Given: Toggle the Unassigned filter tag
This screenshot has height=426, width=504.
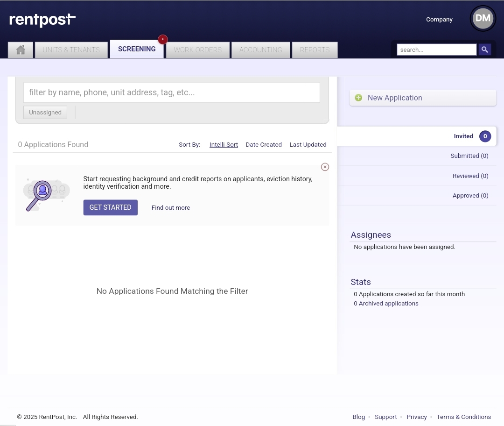Looking at the screenshot, I should click(45, 112).
